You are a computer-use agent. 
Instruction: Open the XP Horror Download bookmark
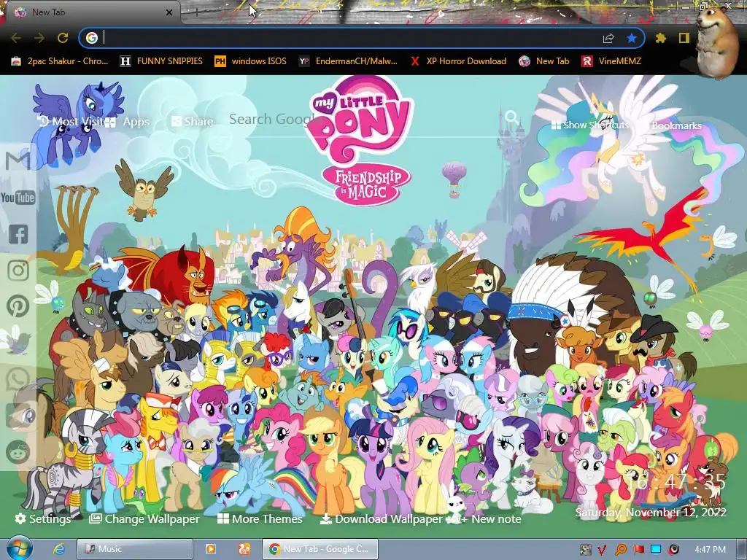[458, 61]
